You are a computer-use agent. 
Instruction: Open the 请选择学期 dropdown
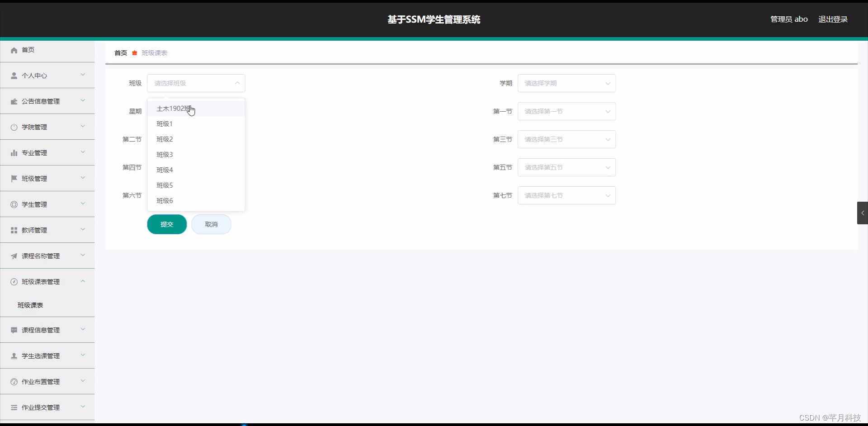point(566,83)
